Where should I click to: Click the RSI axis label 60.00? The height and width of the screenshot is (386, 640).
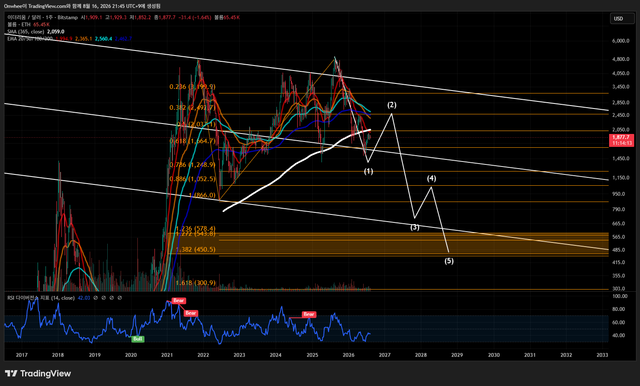pyautogui.click(x=620, y=322)
